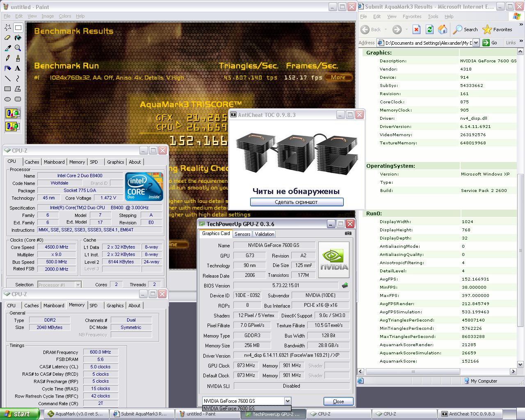
Task: Choose the transparent selection option in Paint
Action: coord(13,126)
